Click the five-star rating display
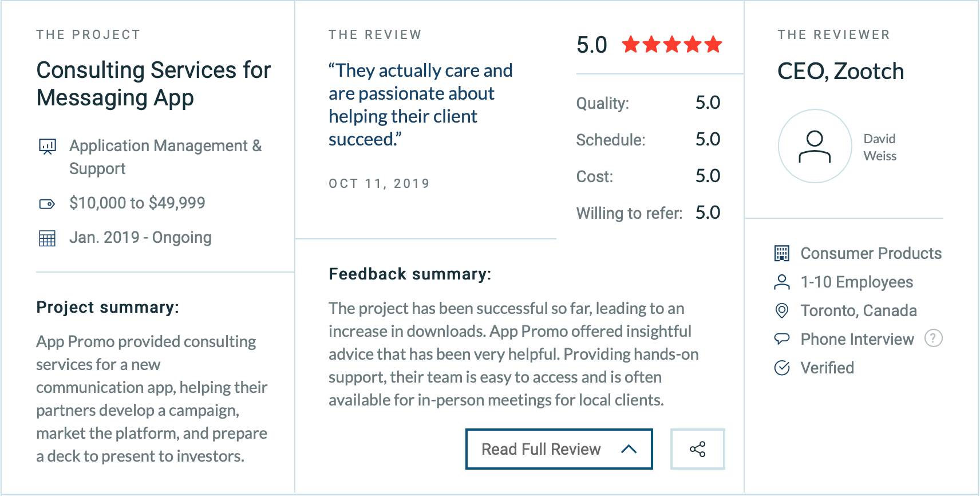The height and width of the screenshot is (496, 980). [672, 44]
